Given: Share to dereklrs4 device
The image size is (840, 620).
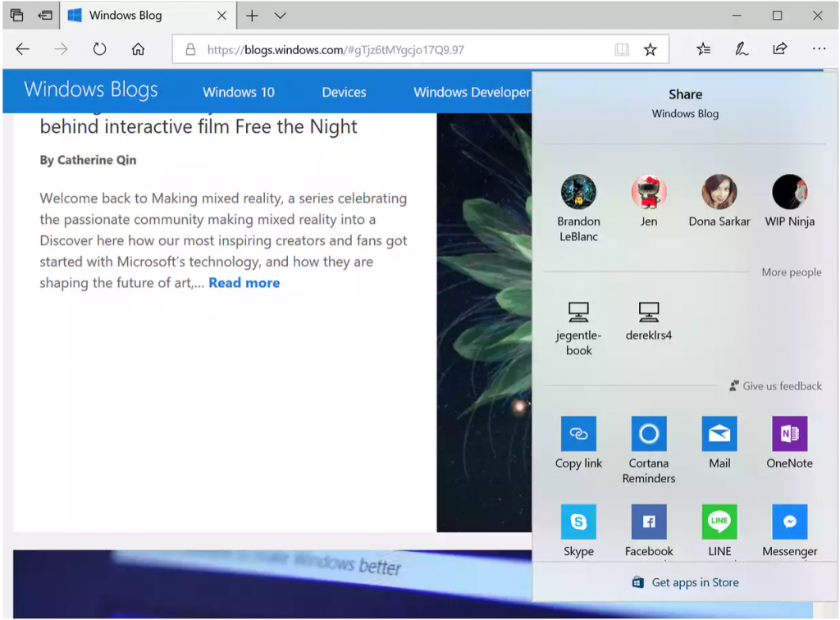Looking at the screenshot, I should (x=649, y=321).
